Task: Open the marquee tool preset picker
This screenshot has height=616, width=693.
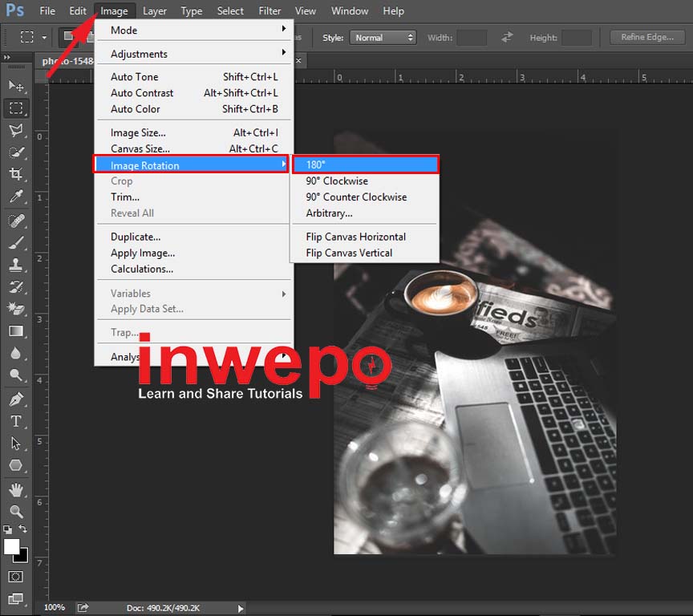Action: pos(44,38)
